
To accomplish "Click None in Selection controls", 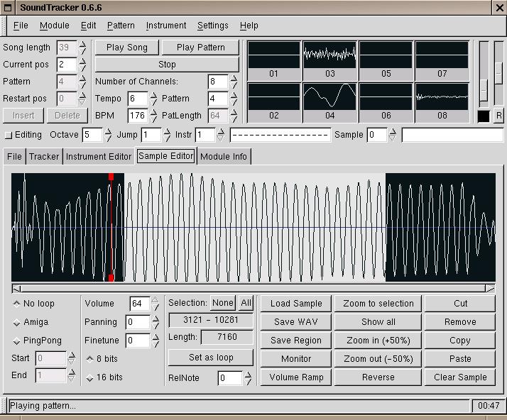I will [223, 303].
